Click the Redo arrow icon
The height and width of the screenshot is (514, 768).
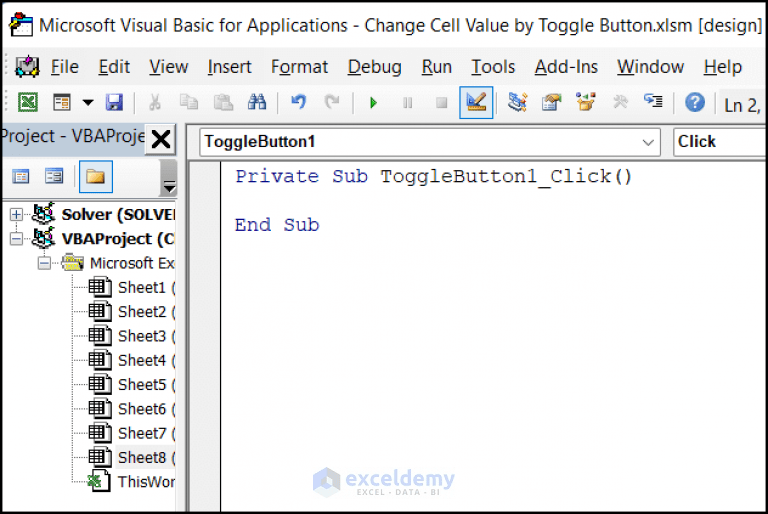tap(332, 102)
